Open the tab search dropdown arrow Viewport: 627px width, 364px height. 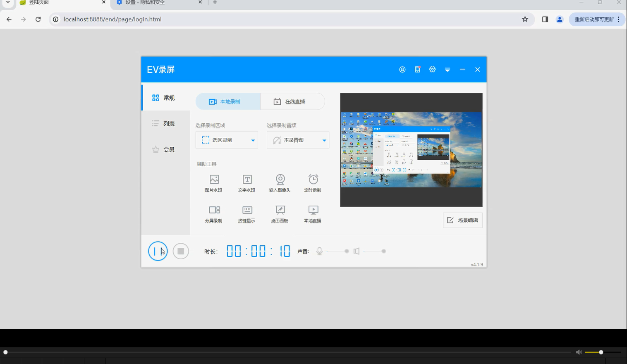pyautogui.click(x=7, y=2)
